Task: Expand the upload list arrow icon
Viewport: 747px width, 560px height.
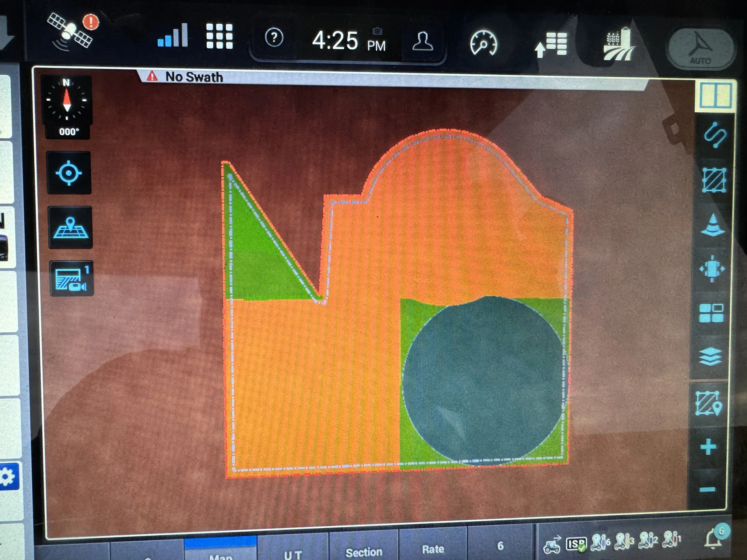Action: coord(551,45)
